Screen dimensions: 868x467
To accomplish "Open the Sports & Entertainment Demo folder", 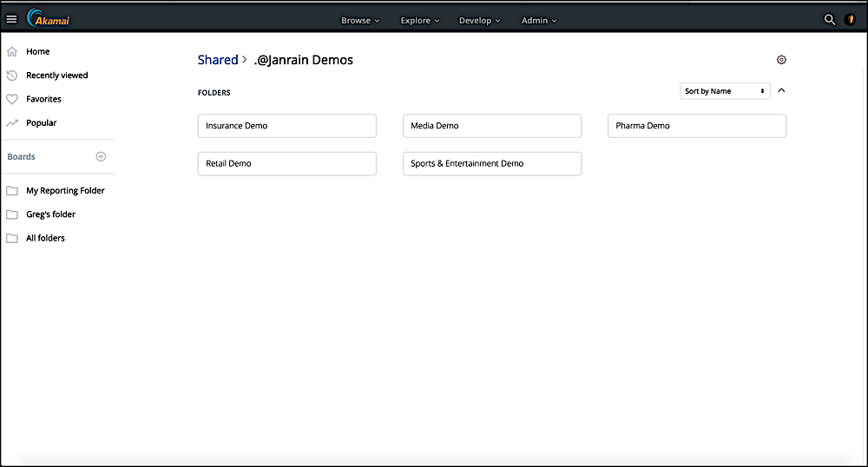I will click(x=491, y=163).
